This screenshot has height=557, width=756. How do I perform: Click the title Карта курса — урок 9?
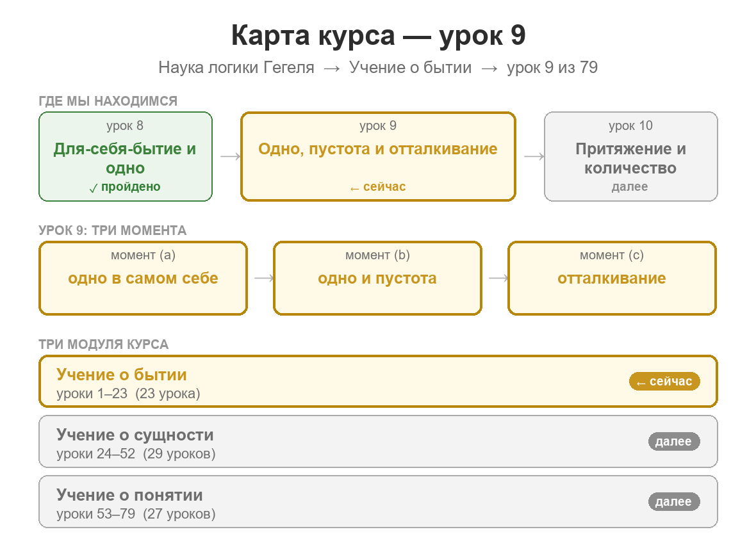click(x=378, y=35)
